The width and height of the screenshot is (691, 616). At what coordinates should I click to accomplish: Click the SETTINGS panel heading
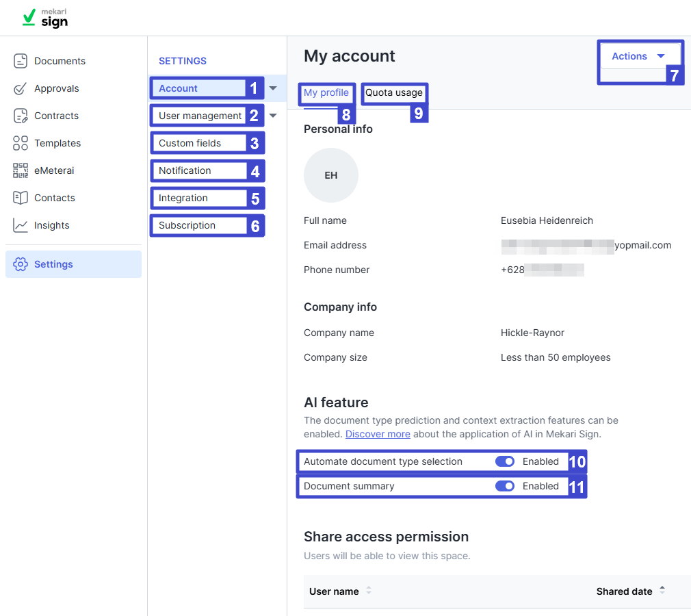point(183,61)
